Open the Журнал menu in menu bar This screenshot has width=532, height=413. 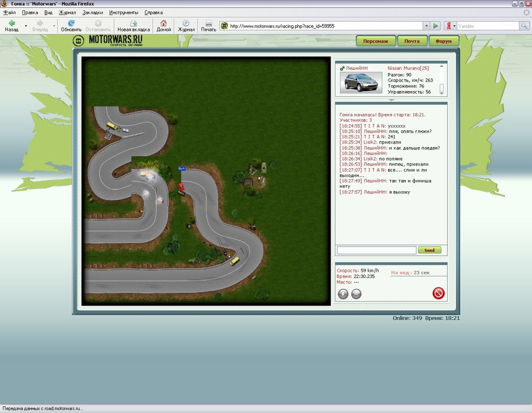(x=67, y=13)
